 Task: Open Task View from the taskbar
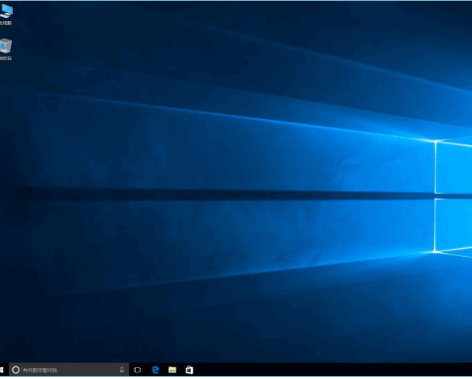click(137, 370)
